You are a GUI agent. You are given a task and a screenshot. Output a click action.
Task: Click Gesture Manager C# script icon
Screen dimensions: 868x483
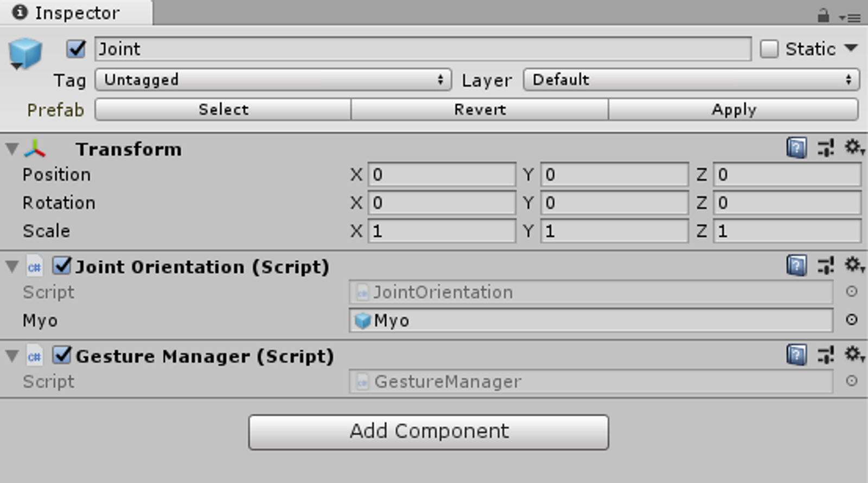[x=34, y=356]
